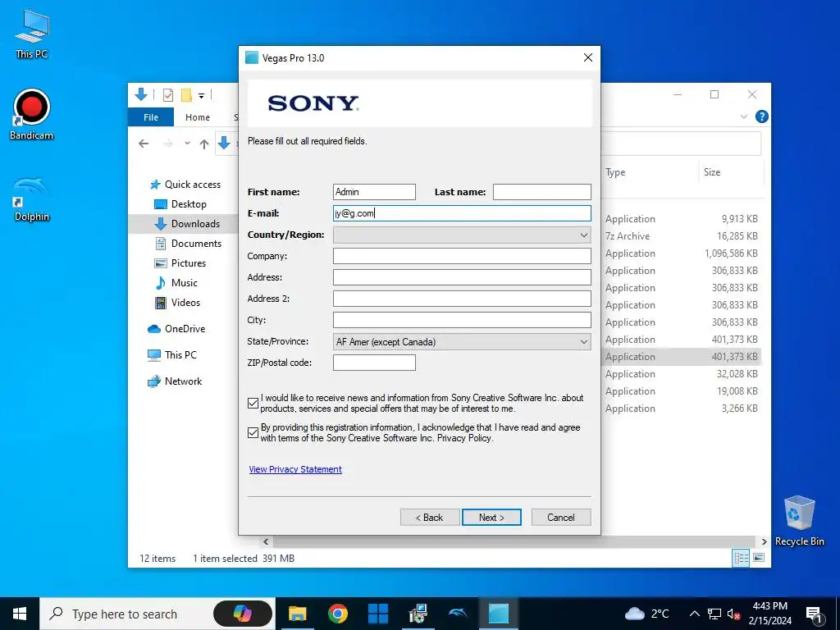Image resolution: width=840 pixels, height=630 pixels.
Task: Click in the City field
Action: tap(462, 321)
